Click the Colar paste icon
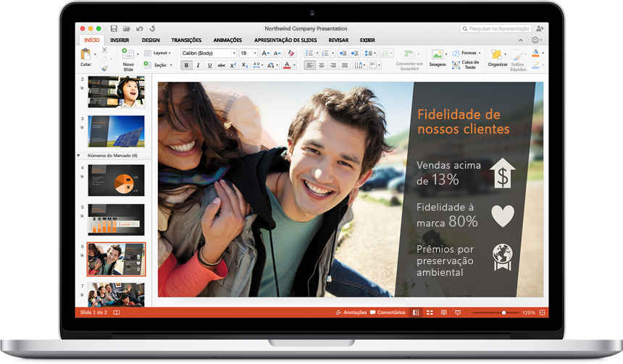The width and height of the screenshot is (623, 364). [85, 55]
